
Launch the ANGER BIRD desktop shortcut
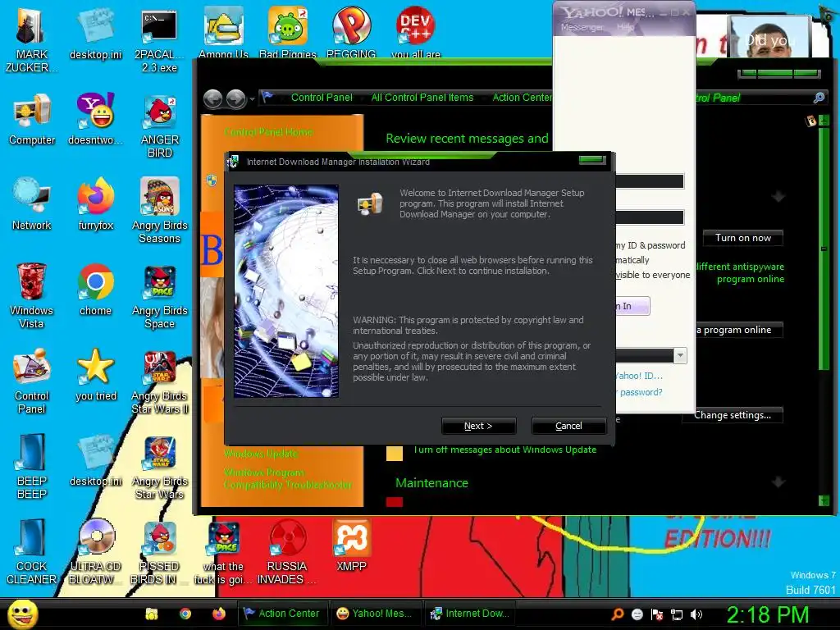click(x=160, y=126)
